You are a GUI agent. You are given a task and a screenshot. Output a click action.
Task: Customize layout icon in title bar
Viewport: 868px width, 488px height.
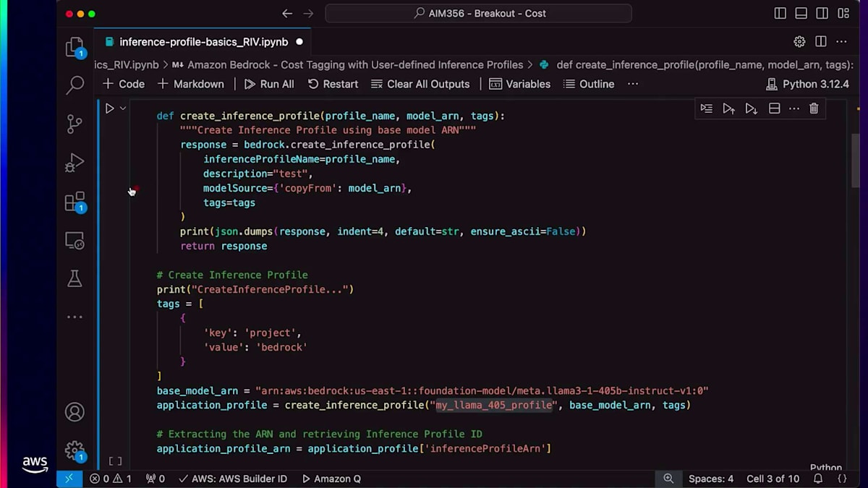pos(843,13)
